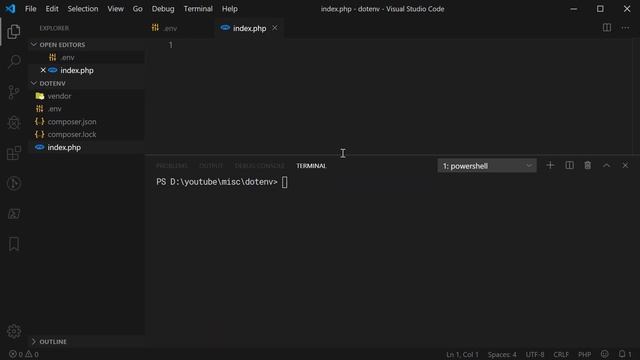Open the Go menu
Image resolution: width=640 pixels, height=360 pixels.
click(138, 9)
